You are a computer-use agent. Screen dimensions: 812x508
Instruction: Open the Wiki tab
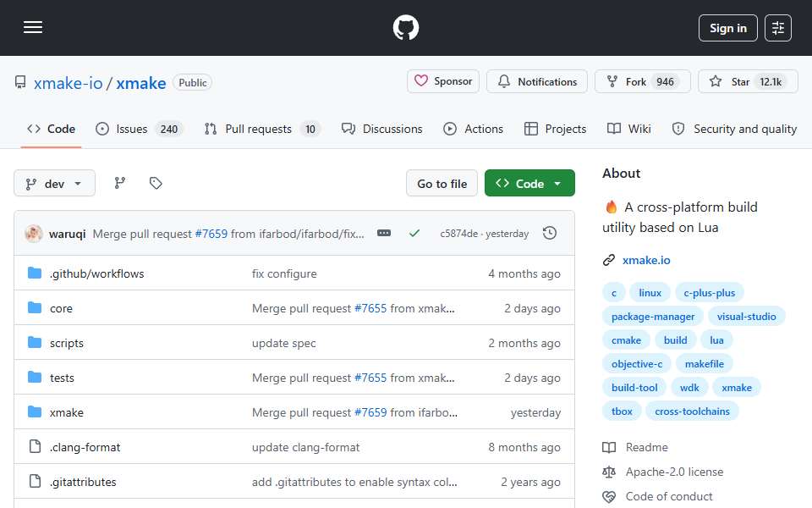pyautogui.click(x=628, y=129)
